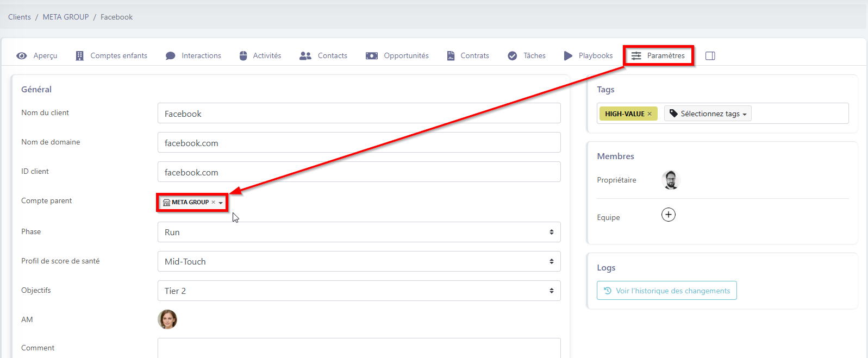Open the Interactions tab

(x=193, y=56)
